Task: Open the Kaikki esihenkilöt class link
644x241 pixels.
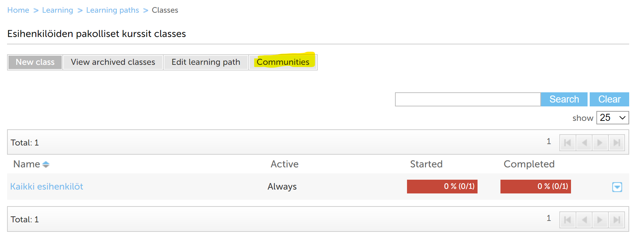Action: pyautogui.click(x=47, y=186)
